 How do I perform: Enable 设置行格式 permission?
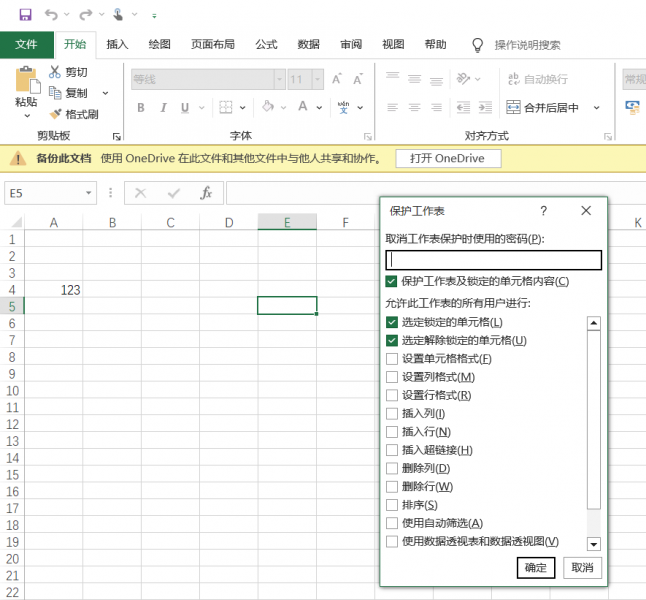pyautogui.click(x=392, y=395)
